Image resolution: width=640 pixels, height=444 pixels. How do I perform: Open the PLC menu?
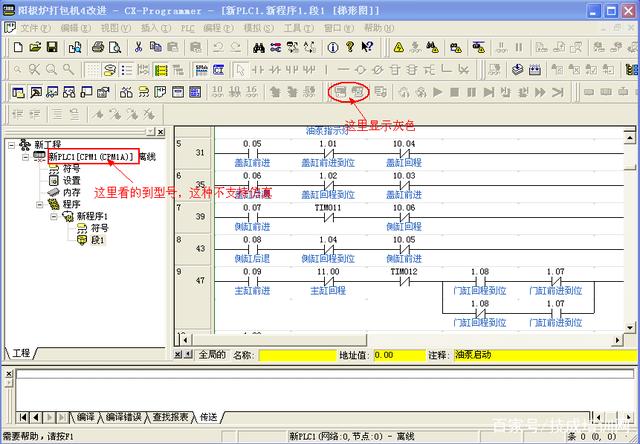(x=187, y=28)
